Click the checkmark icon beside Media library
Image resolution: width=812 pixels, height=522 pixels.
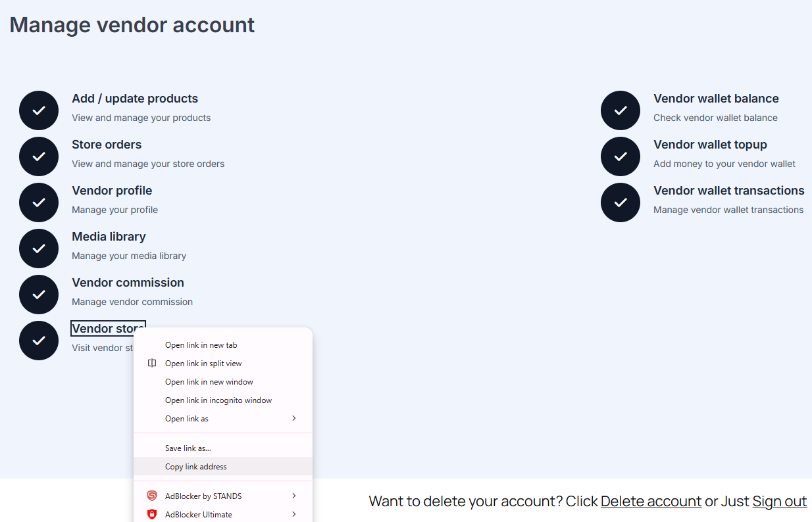pyautogui.click(x=39, y=249)
